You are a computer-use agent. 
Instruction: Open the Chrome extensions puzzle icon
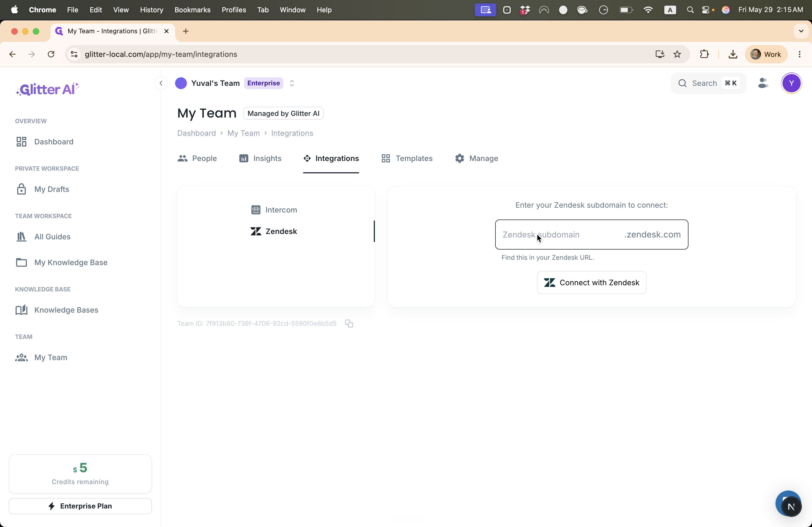tap(704, 54)
